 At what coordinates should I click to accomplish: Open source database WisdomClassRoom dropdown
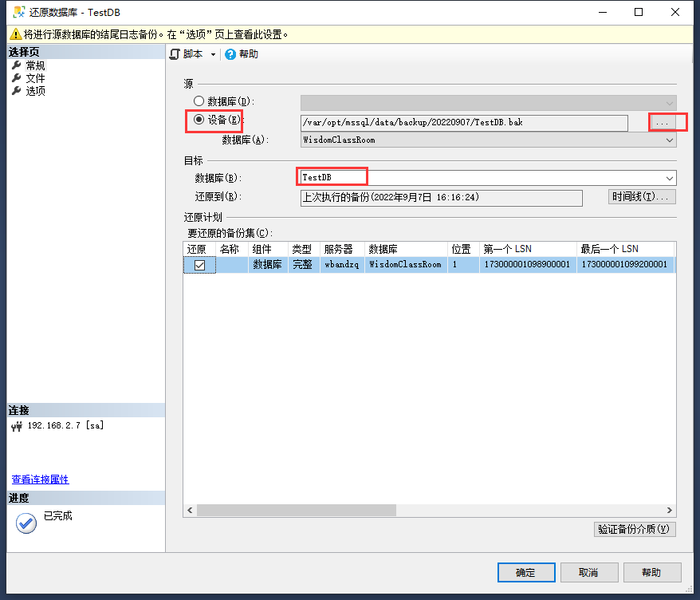click(670, 140)
